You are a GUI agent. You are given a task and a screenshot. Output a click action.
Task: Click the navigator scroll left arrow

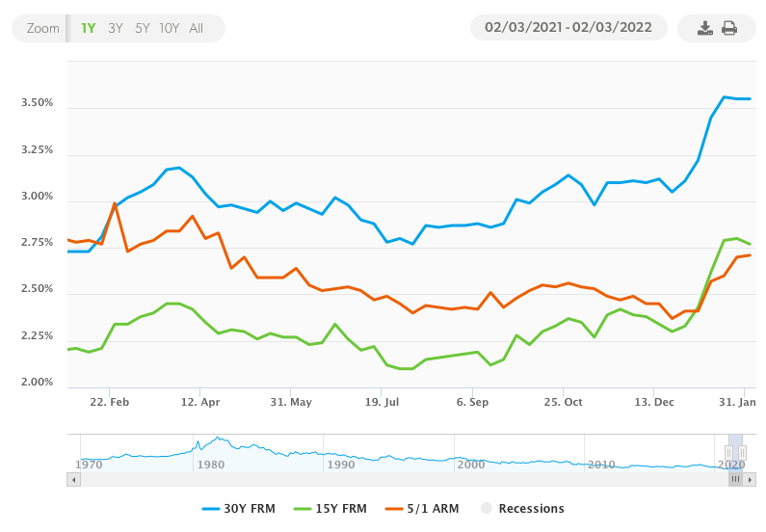(x=74, y=479)
